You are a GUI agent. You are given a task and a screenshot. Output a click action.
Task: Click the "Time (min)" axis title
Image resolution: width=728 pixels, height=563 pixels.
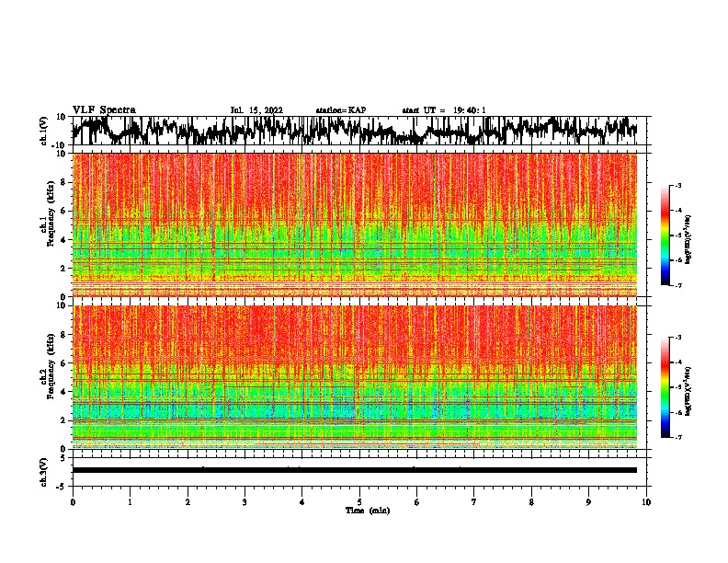coord(368,511)
